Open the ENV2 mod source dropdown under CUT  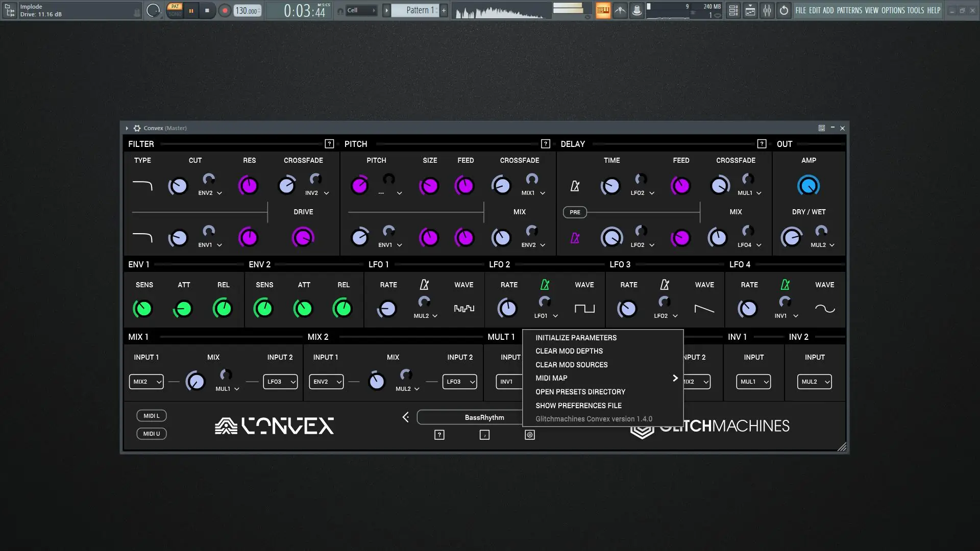pos(210,193)
